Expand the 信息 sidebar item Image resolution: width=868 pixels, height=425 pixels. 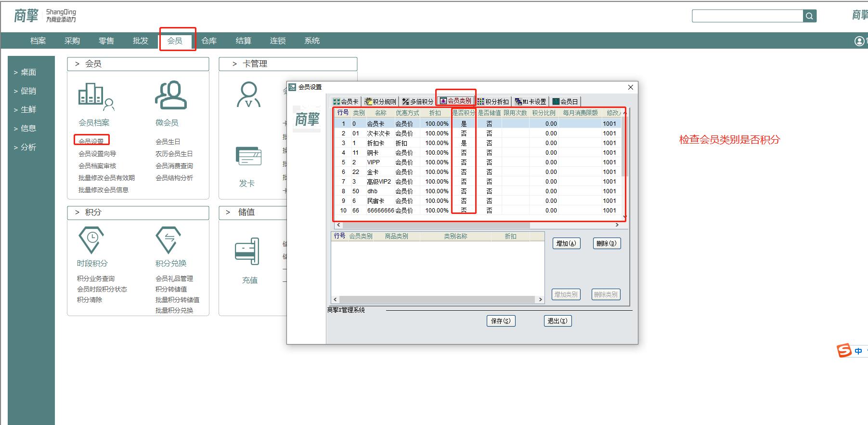(x=25, y=129)
